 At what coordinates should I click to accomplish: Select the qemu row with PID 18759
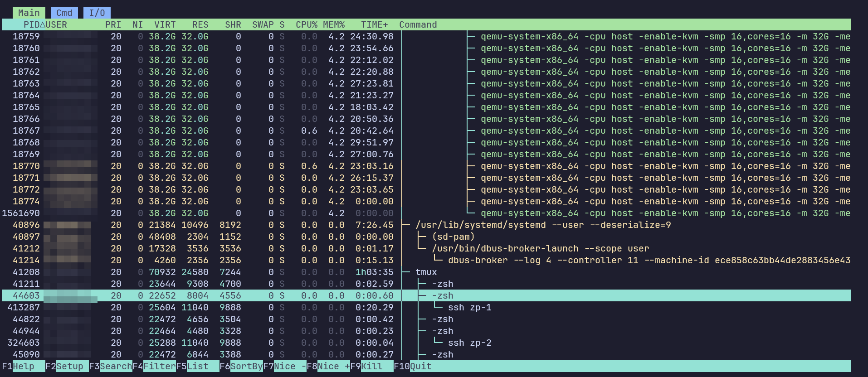point(426,36)
